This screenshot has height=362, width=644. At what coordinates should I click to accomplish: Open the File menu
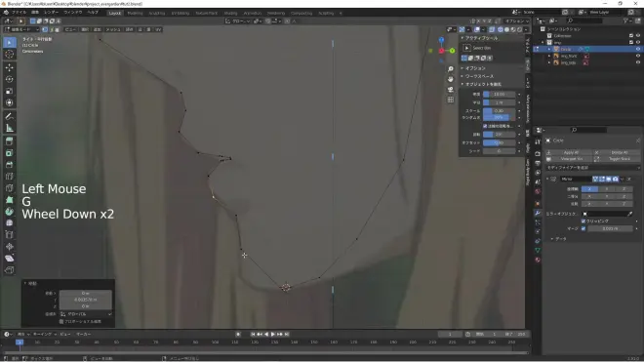19,13
